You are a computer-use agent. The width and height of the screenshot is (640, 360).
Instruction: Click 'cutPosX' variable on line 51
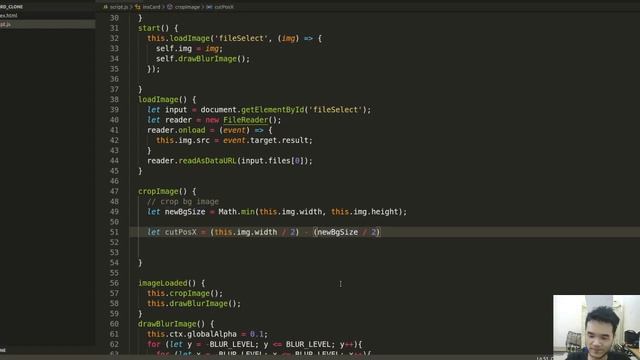point(180,232)
